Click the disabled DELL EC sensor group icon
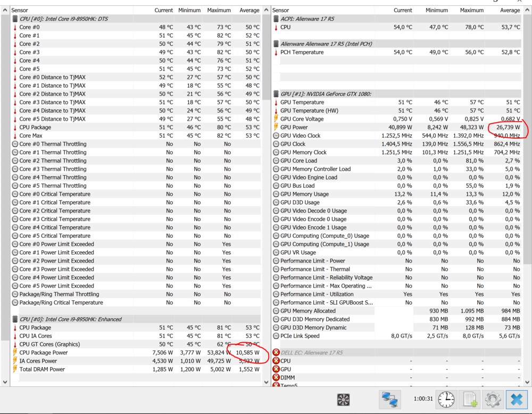Viewport: 532px width, 414px height. [x=276, y=352]
